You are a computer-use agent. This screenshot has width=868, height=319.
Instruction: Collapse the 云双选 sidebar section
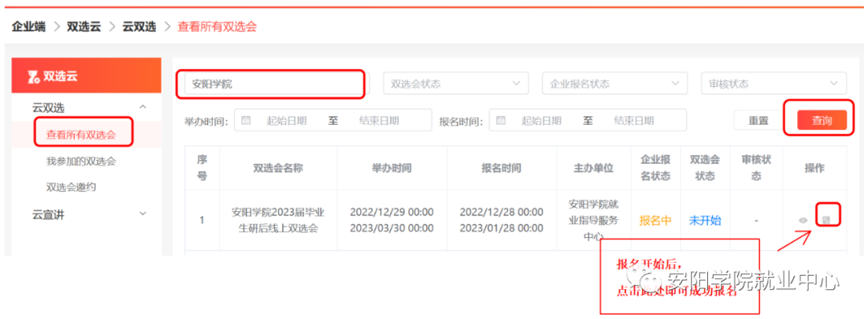coord(143,107)
